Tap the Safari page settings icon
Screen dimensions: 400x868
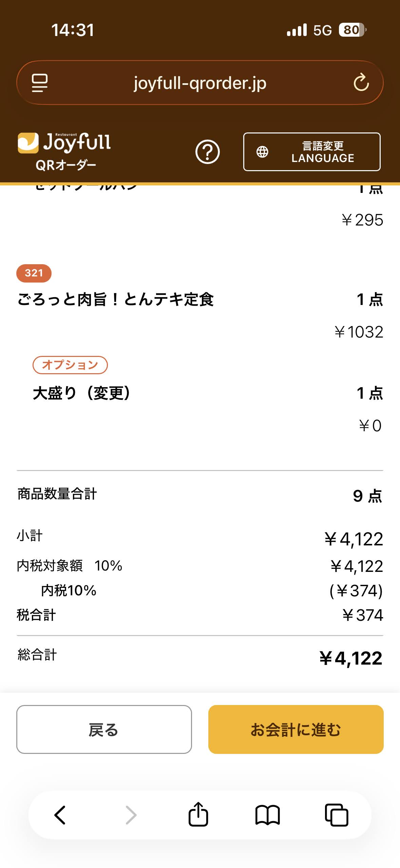coord(39,83)
